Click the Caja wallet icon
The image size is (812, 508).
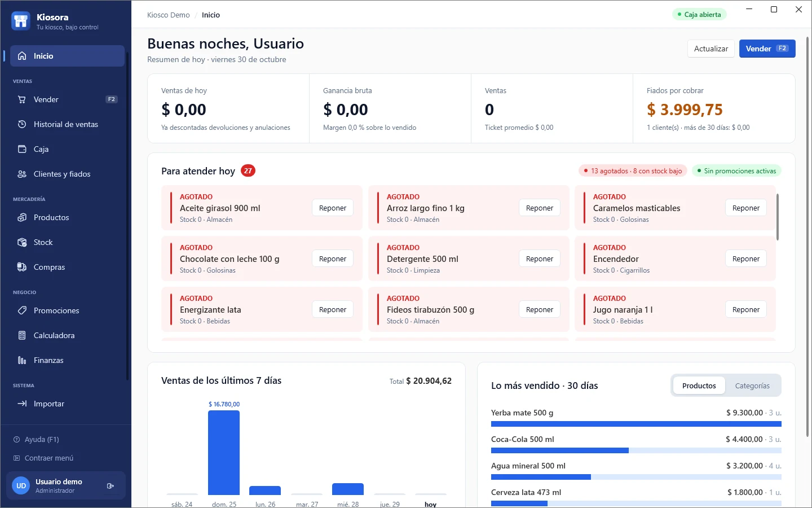point(22,149)
